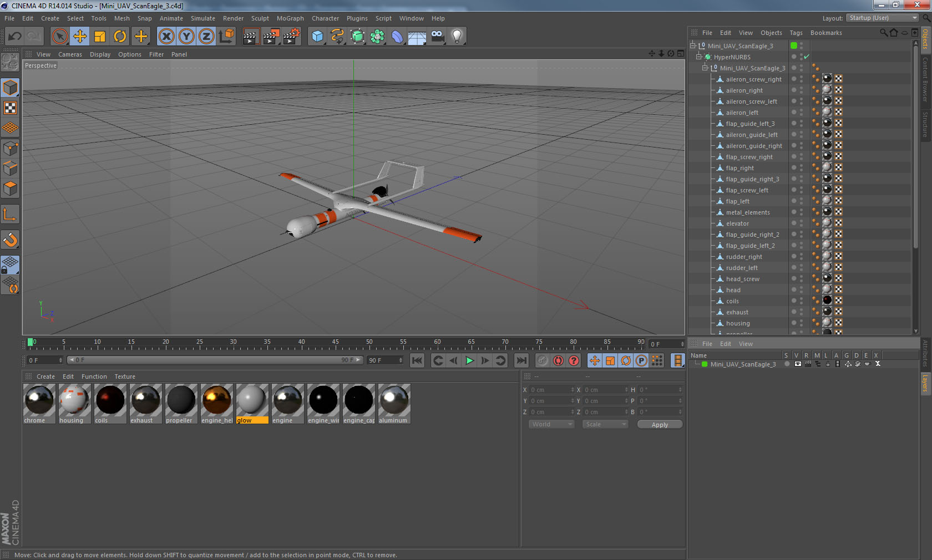
Task: Click the Undo arrow icon
Action: [15, 37]
